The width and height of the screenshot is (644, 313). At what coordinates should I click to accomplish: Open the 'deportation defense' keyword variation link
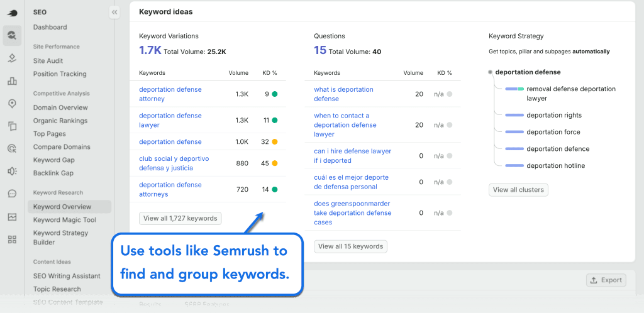click(170, 142)
